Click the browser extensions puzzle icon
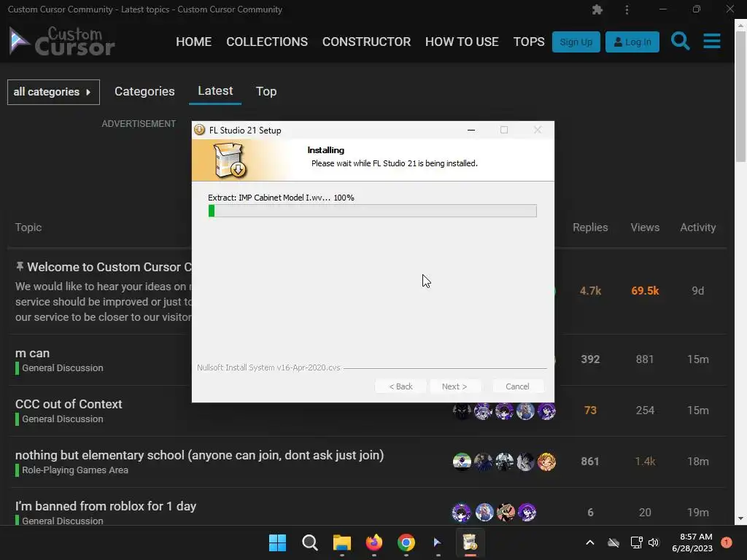Screen dimensions: 747x560 click(597, 9)
